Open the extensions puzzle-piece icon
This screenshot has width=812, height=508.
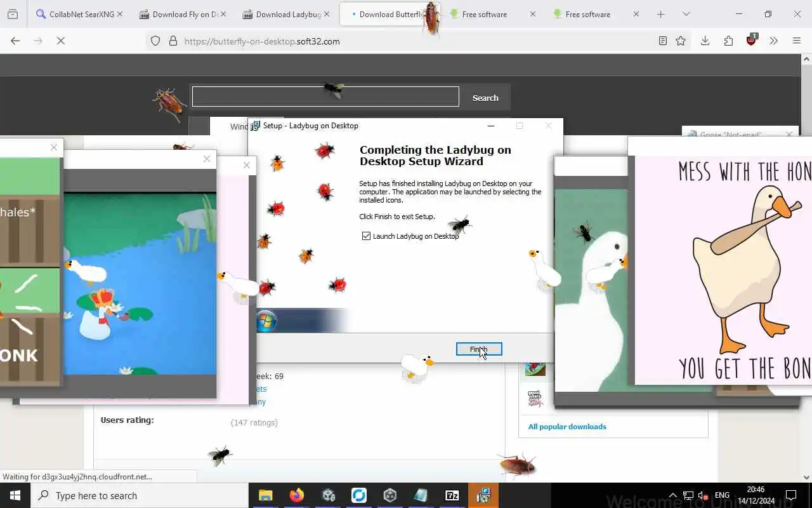(x=728, y=41)
